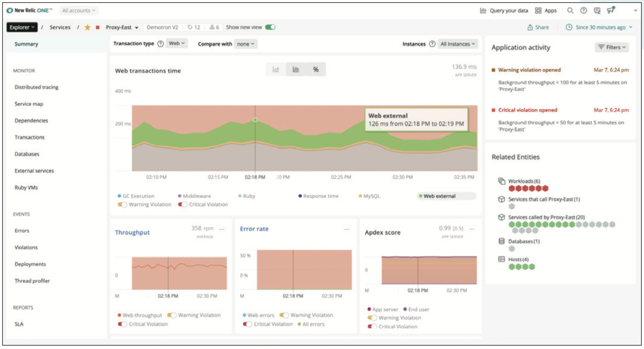Click the red alert status square
The width and height of the screenshot is (644, 349).
pos(98,27)
